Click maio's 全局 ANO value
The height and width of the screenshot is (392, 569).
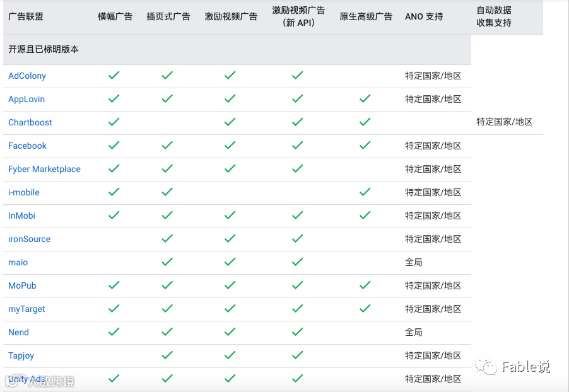pyautogui.click(x=414, y=262)
